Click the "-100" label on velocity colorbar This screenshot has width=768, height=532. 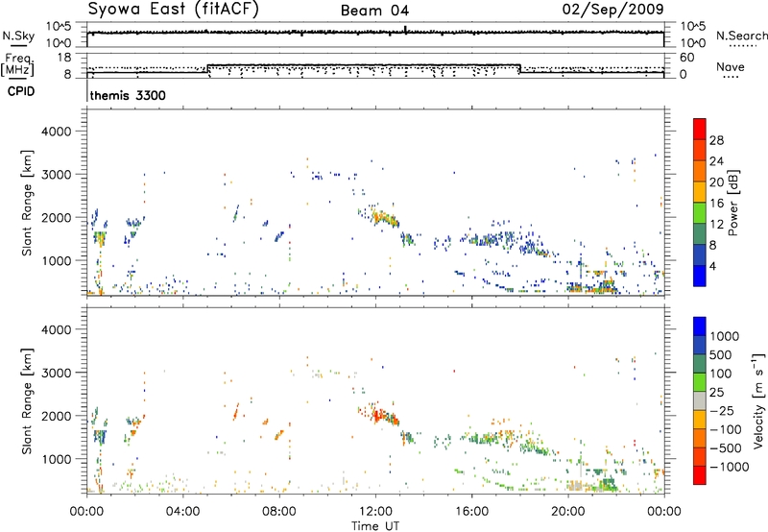(726, 429)
